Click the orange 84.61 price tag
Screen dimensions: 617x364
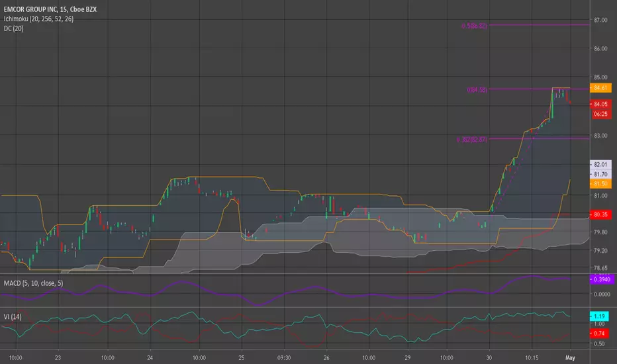[x=600, y=88]
